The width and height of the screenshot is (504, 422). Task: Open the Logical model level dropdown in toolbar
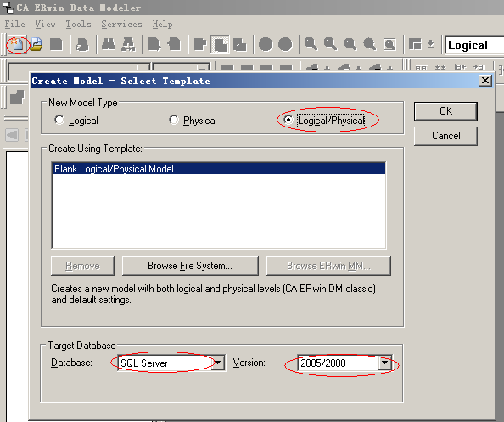pos(474,45)
